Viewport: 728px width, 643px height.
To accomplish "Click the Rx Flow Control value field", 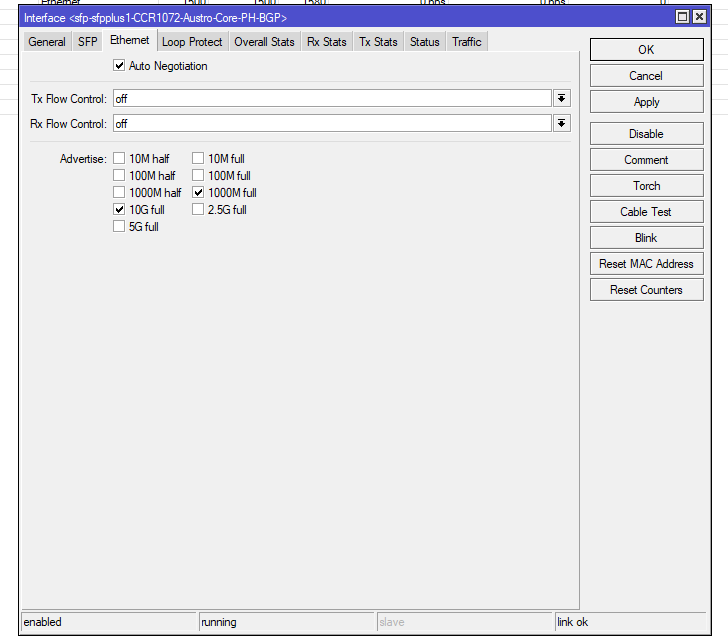I will (332, 123).
